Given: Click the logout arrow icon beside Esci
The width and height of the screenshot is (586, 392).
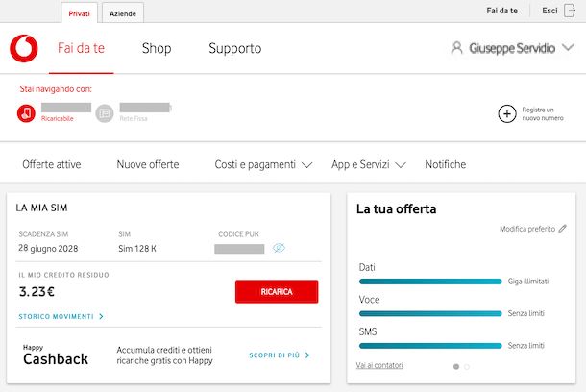Looking at the screenshot, I should coord(570,11).
